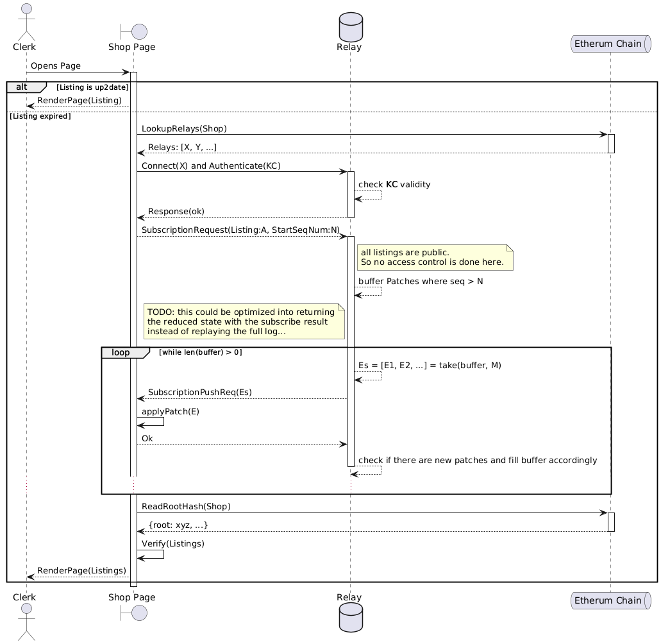Click the 'Ok' reply message
661x644 pixels.
point(147,439)
